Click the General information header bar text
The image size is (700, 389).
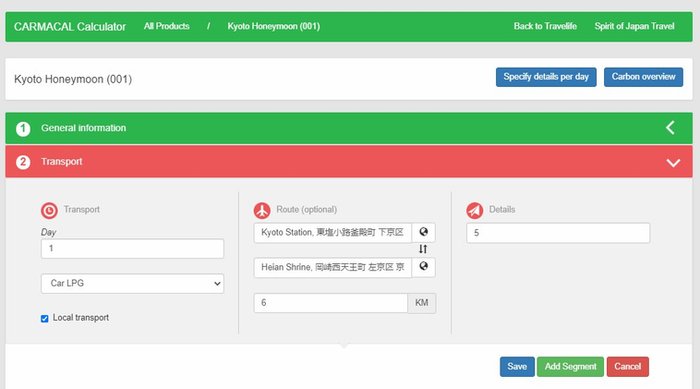coord(83,128)
